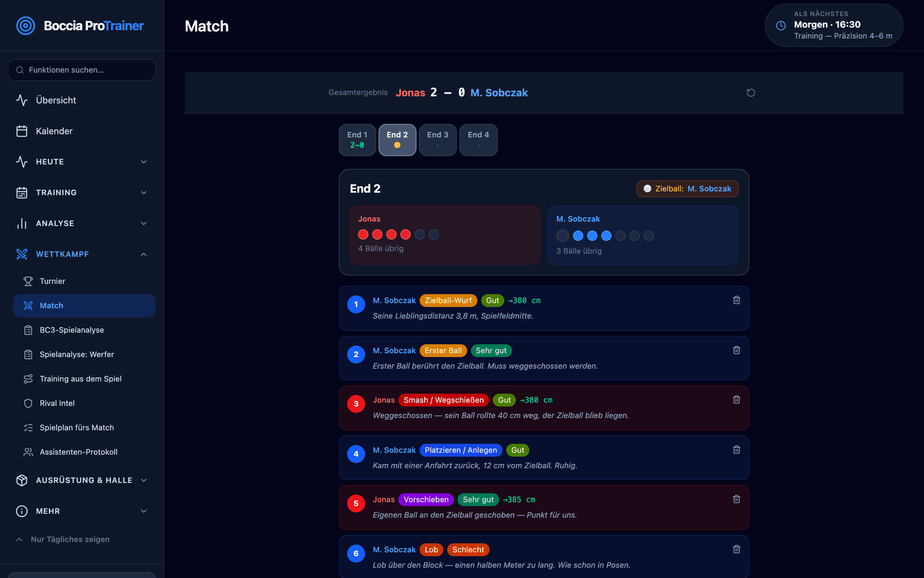The image size is (924, 578).
Task: Click the clock icon in Als Nächstes
Action: point(781,25)
